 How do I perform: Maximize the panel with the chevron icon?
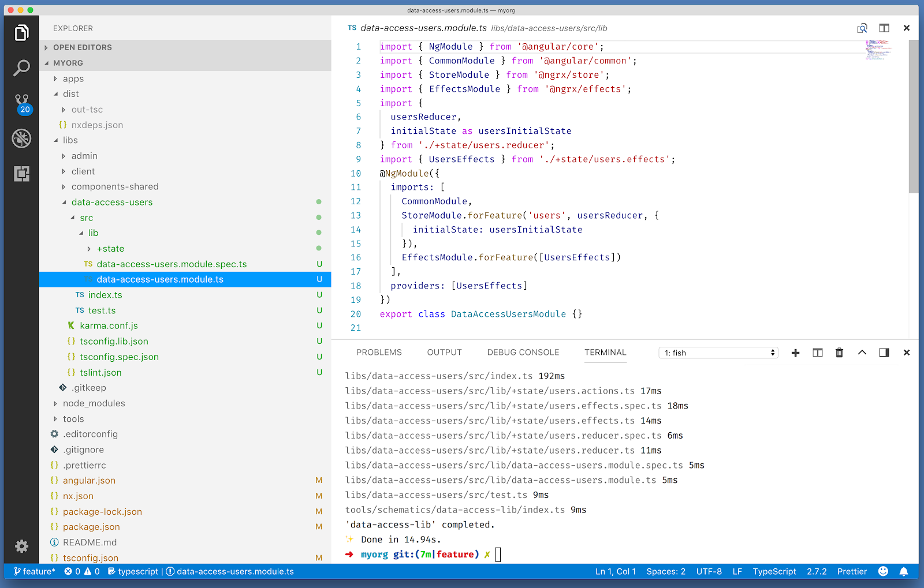tap(862, 352)
